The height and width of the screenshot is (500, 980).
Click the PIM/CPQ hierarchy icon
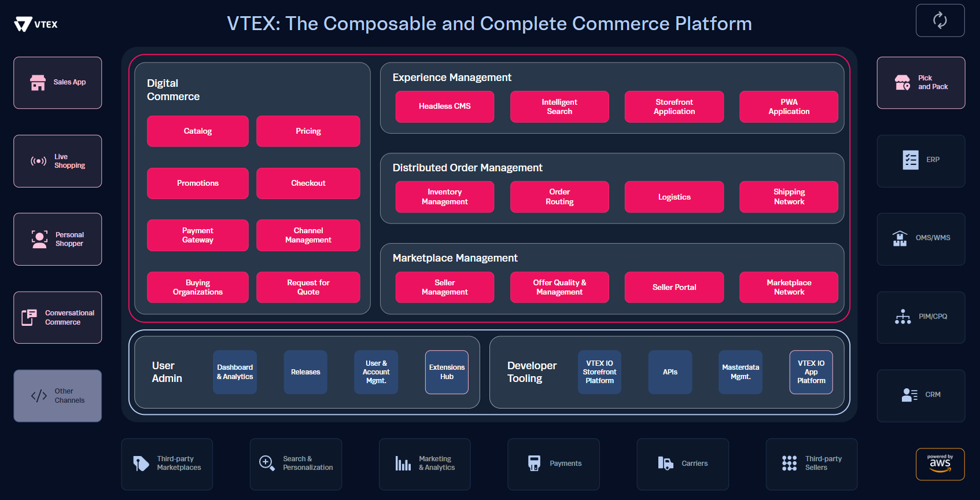click(902, 317)
